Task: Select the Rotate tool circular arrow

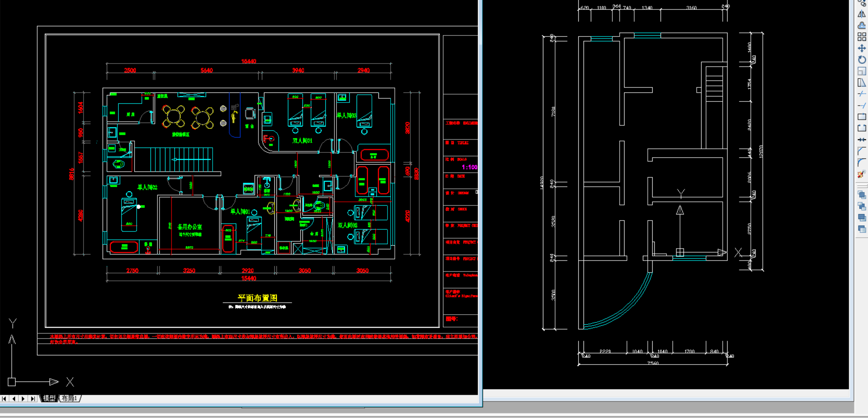Action: (861, 60)
